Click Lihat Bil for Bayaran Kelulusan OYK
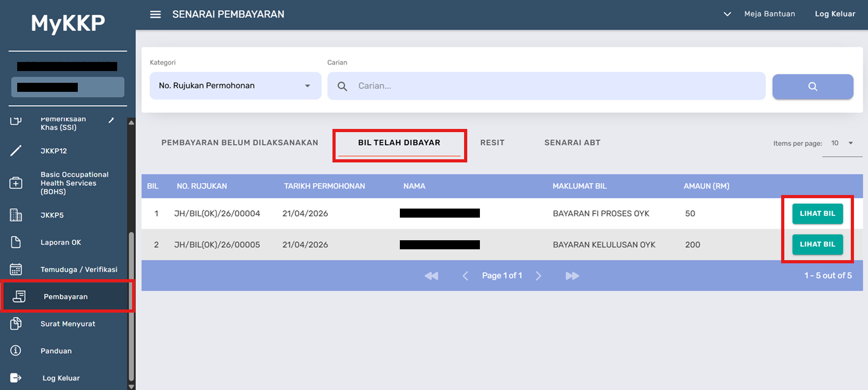 point(817,244)
